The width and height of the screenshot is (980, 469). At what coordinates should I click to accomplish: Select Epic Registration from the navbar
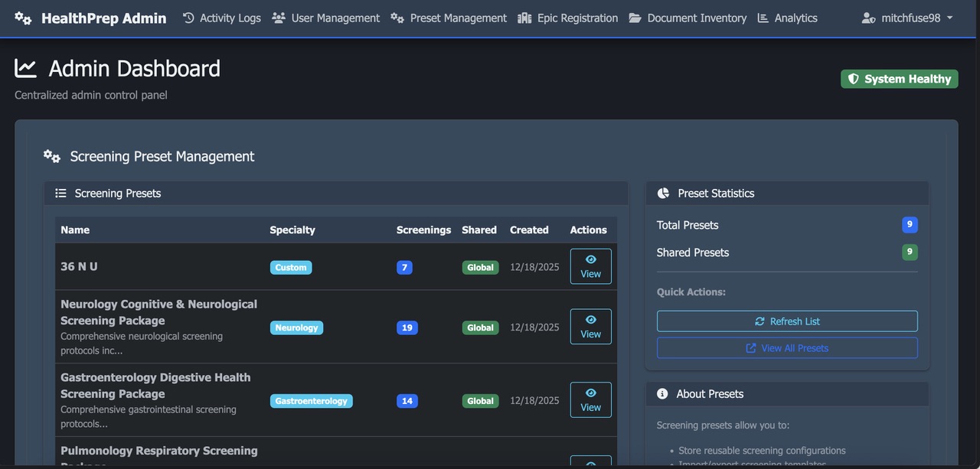(567, 18)
